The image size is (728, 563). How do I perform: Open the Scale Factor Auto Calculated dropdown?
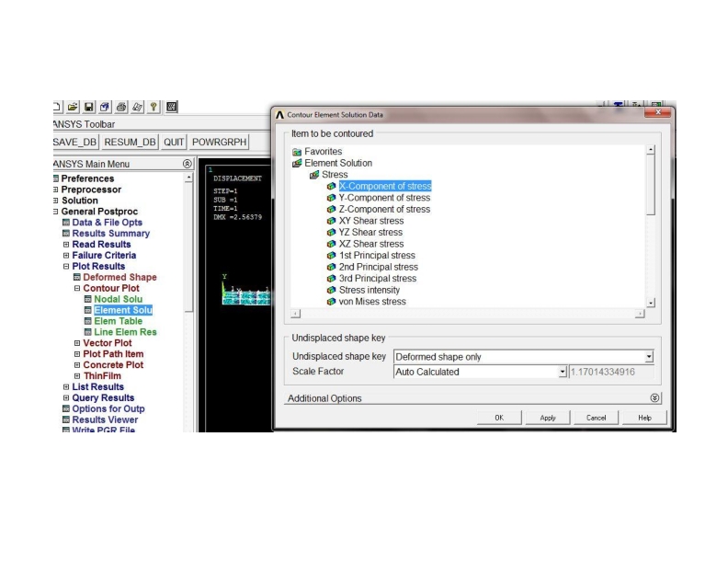tap(563, 372)
